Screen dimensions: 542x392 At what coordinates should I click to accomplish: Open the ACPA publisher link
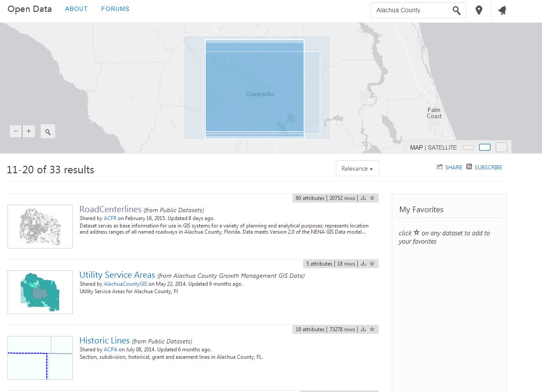(x=109, y=350)
